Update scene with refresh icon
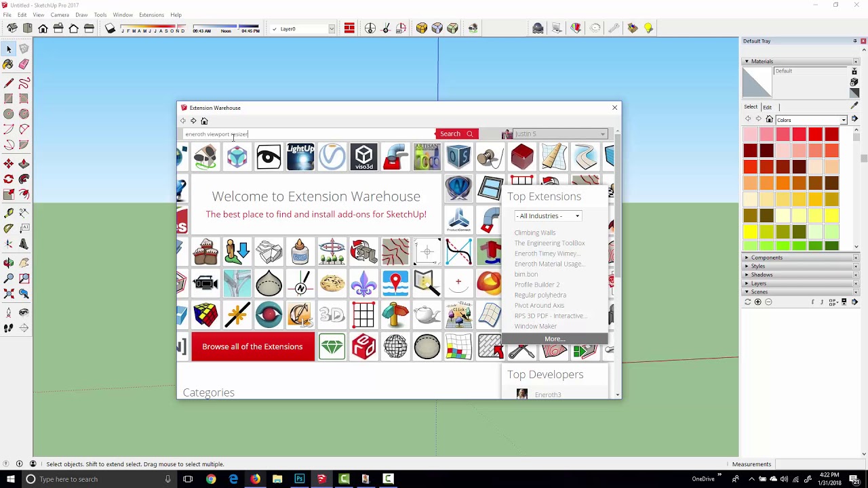This screenshot has width=868, height=488. 748,302
